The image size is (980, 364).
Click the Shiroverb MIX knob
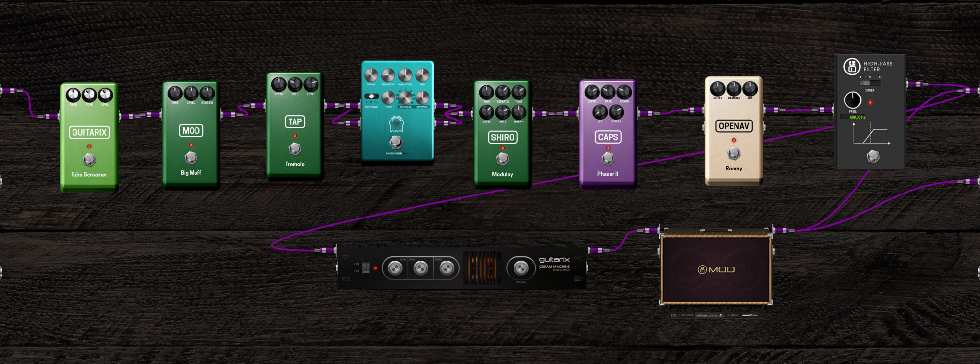[422, 75]
